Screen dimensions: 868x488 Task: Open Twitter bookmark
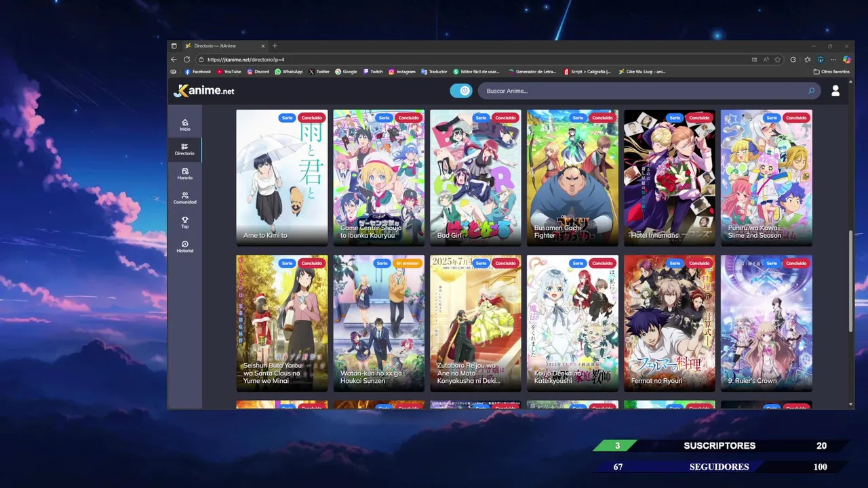(319, 72)
